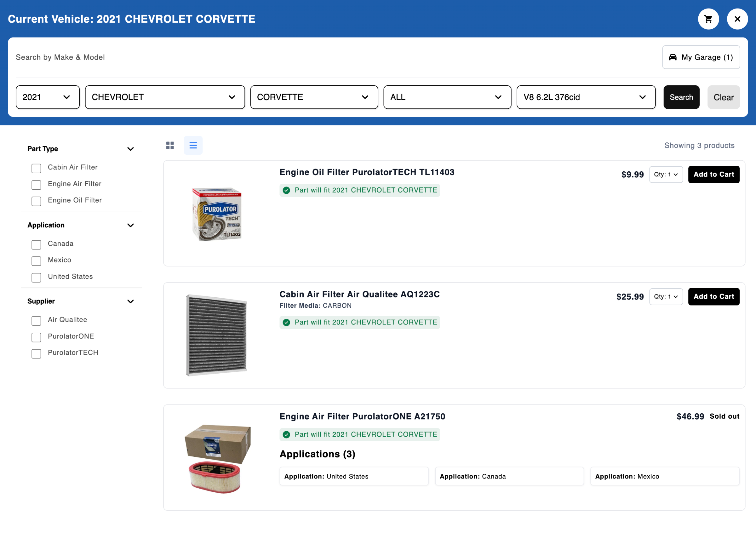Click the 'Applications (3)' heading
The width and height of the screenshot is (756, 556).
(x=317, y=454)
